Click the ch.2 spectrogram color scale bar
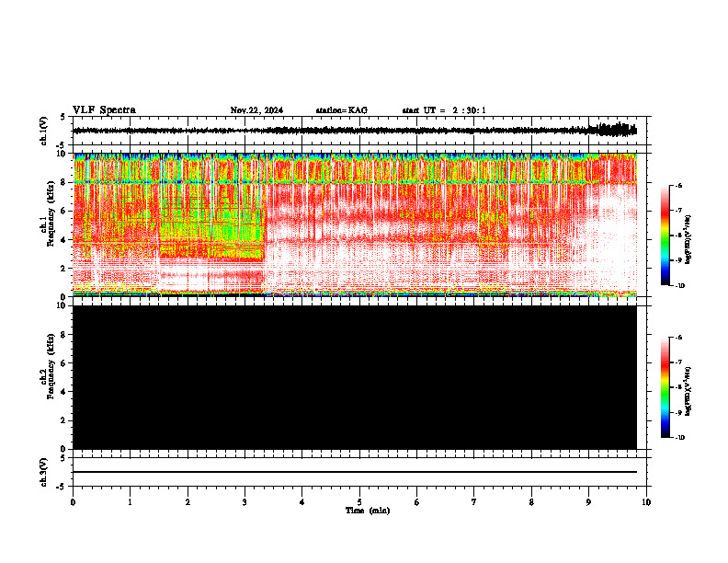Screen dimensions: 728x563 click(x=665, y=387)
